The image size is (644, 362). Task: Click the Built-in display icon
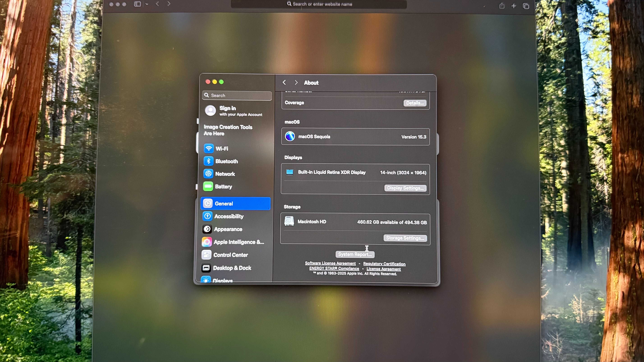click(x=290, y=172)
